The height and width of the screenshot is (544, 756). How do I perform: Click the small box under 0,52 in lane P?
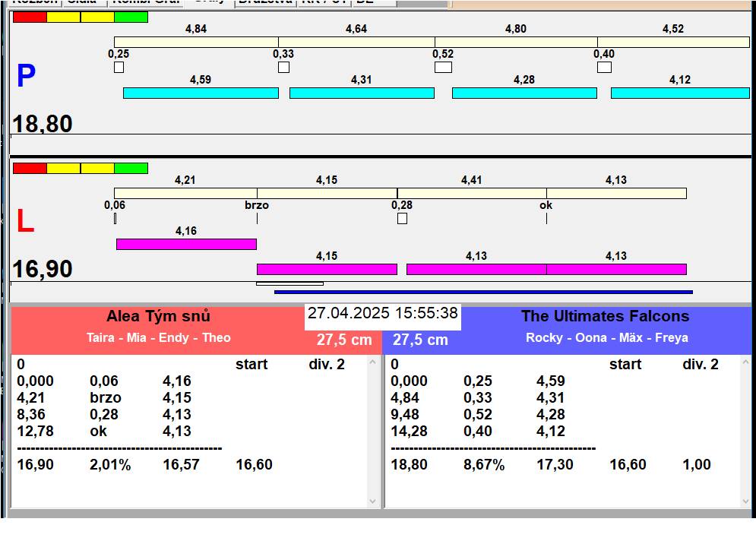[x=443, y=68]
